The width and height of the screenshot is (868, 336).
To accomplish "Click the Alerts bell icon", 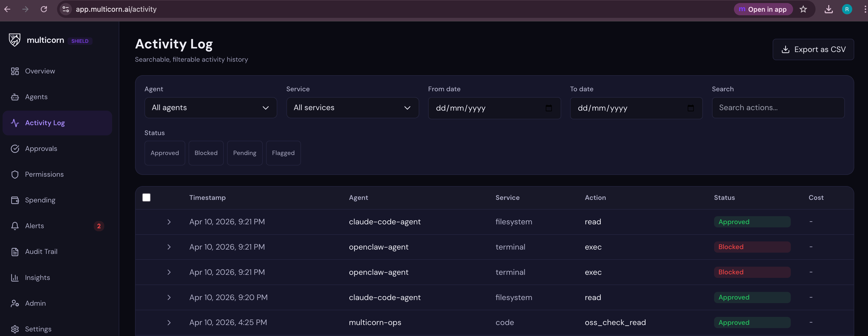I will coord(15,226).
